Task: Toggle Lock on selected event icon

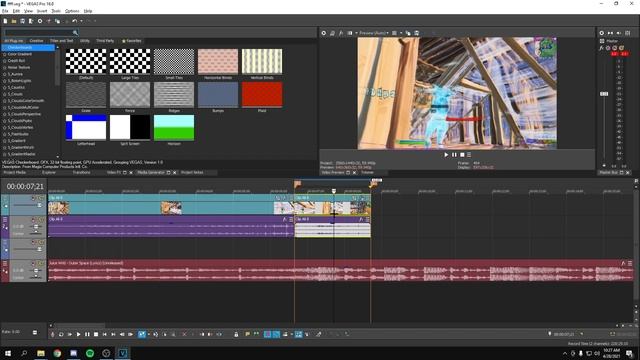Action: pyautogui.click(x=236, y=334)
